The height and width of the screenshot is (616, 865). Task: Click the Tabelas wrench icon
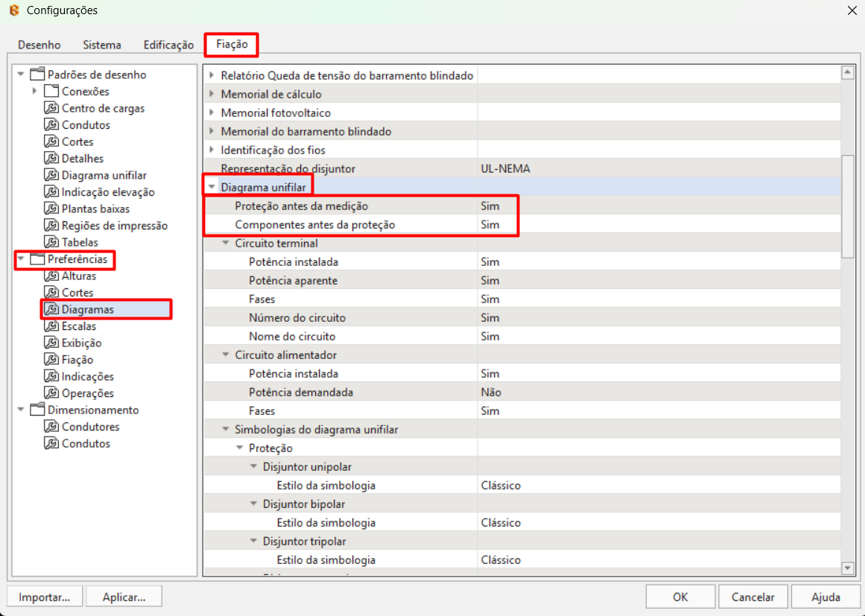(x=51, y=242)
